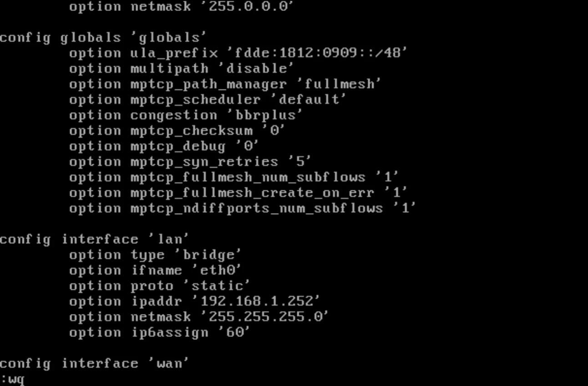Viewport: 588px width, 386px height.
Task: Click the ipaddr '192.168.1.252' value
Action: coord(256,301)
